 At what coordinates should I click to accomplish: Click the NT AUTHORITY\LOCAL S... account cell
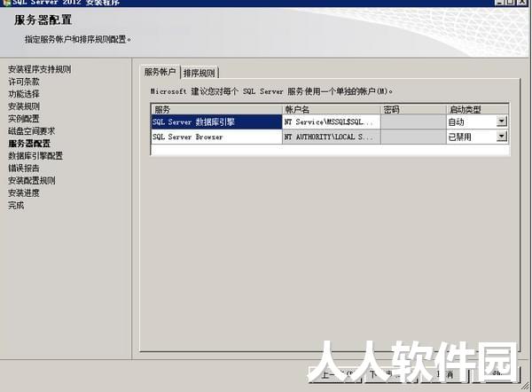[331, 137]
